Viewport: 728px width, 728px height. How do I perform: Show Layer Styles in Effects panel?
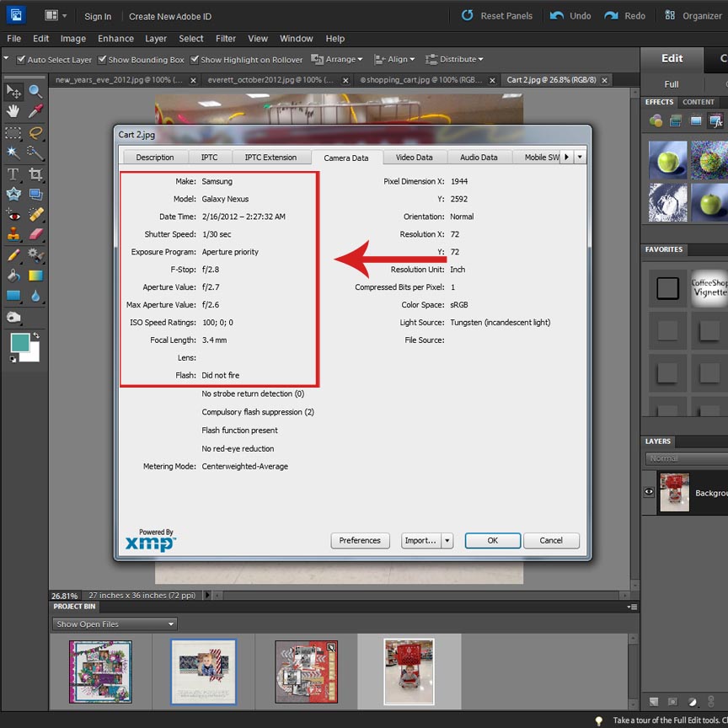pos(676,121)
